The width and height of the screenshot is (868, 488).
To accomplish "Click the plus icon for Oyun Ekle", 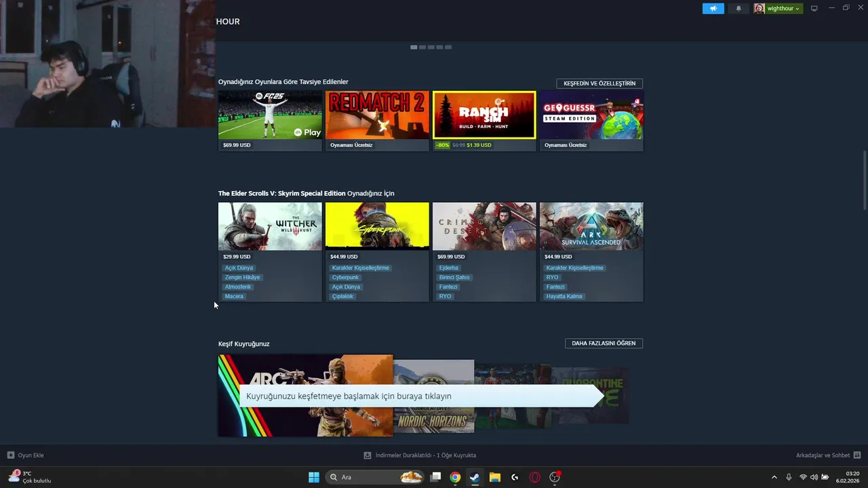I will (x=10, y=455).
